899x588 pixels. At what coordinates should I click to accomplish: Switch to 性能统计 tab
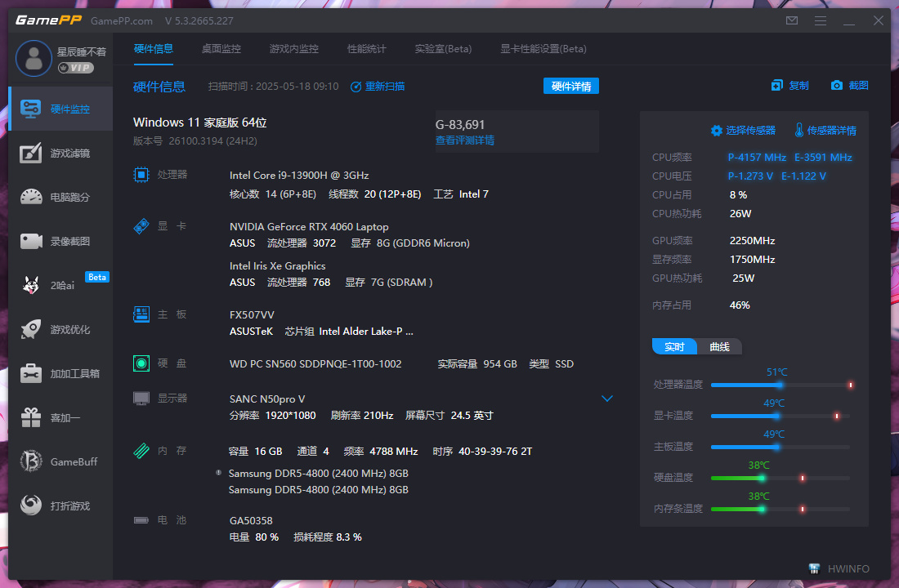366,49
